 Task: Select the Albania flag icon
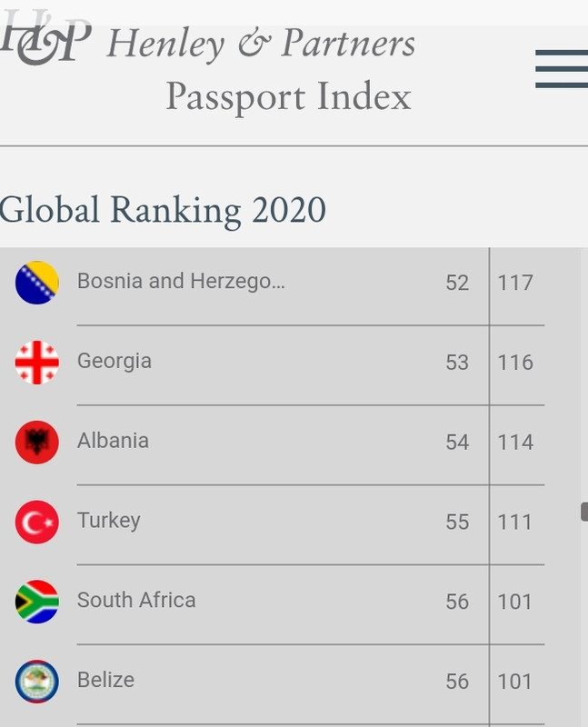click(37, 442)
